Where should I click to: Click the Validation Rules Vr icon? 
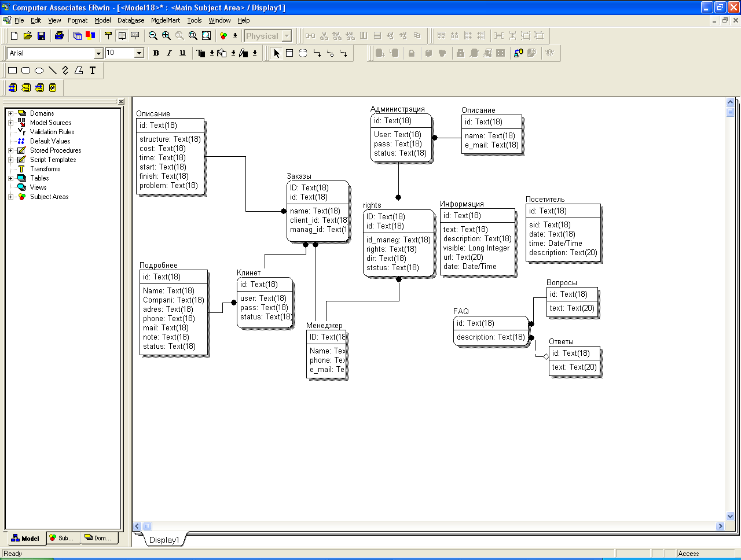click(x=22, y=132)
